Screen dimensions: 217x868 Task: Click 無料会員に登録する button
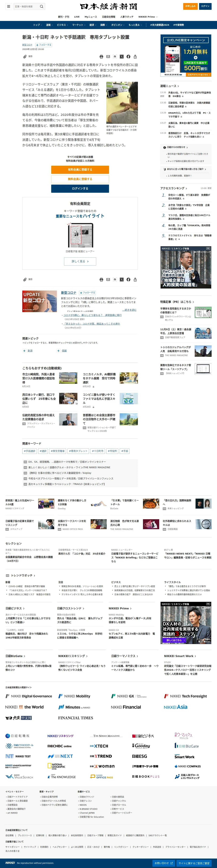tap(80, 179)
